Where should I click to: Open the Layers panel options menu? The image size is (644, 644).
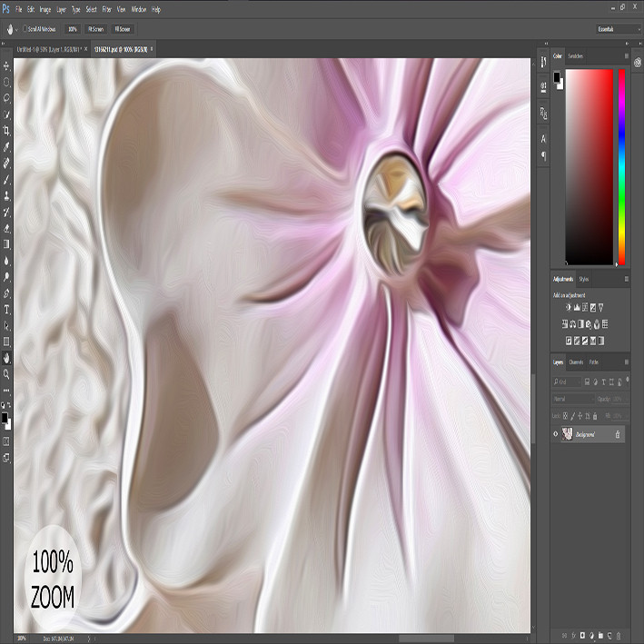(x=627, y=362)
